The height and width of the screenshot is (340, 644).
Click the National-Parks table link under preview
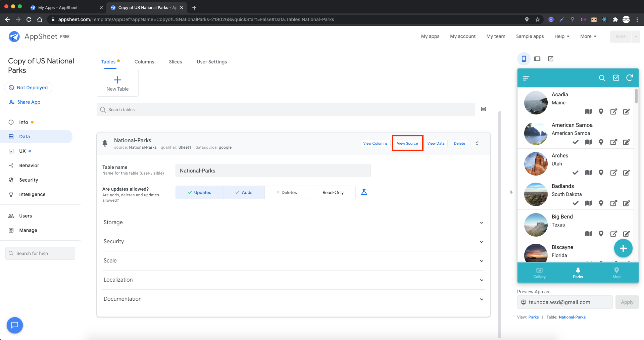(x=572, y=317)
